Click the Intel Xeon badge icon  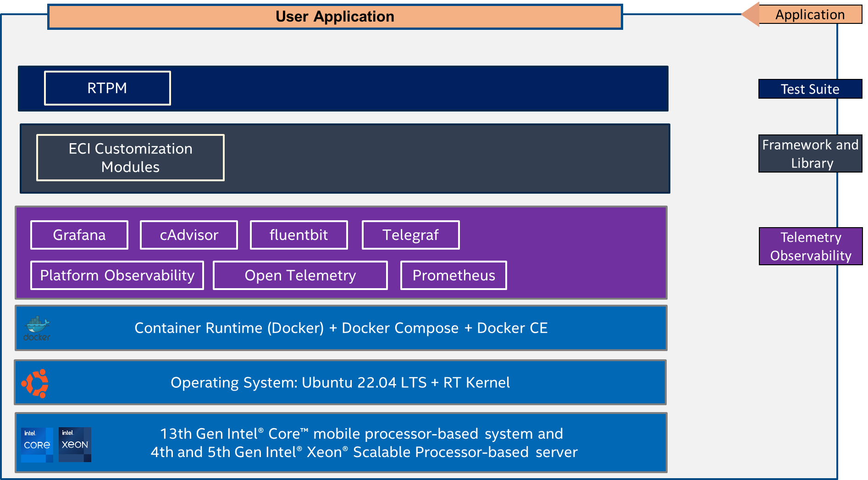pyautogui.click(x=75, y=445)
